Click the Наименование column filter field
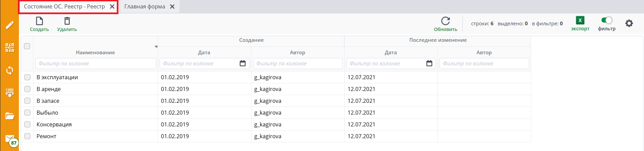The width and height of the screenshot is (644, 151). [x=96, y=63]
